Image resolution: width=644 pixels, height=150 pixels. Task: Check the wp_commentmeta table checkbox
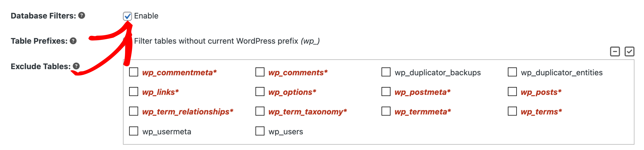click(x=133, y=72)
